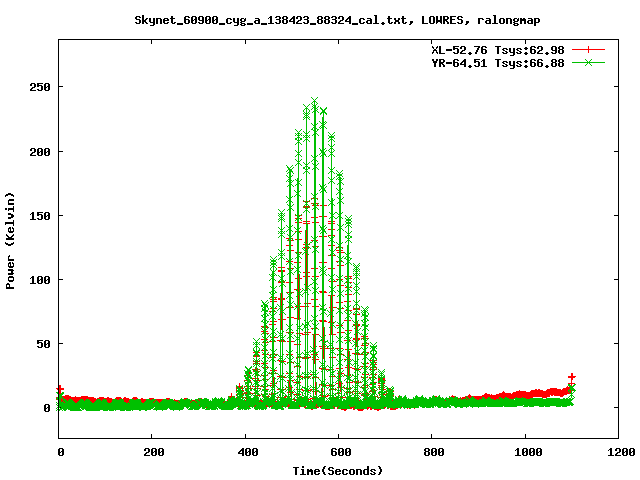The image size is (640, 480).
Task: Select the YR-64.51 Tsys:66.88 legend entry
Action: point(498,63)
